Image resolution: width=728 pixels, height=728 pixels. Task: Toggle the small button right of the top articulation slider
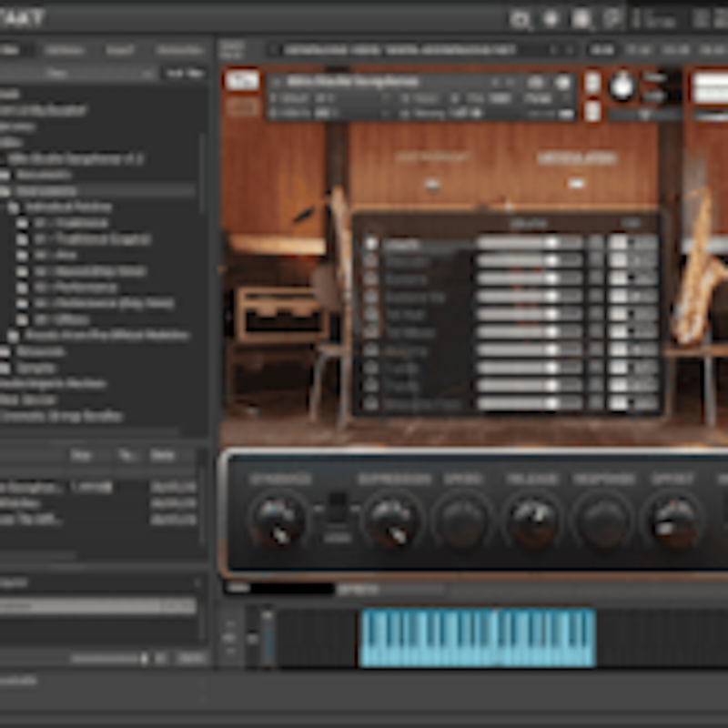coord(596,243)
